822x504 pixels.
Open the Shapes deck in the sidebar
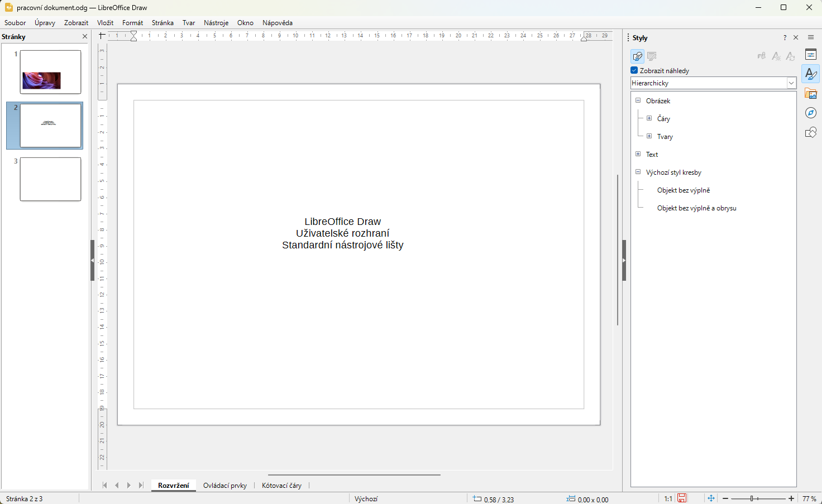click(811, 132)
